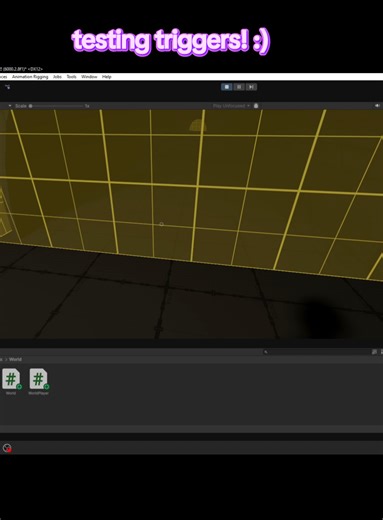
Task: Select the World script asset
Action: point(11,382)
